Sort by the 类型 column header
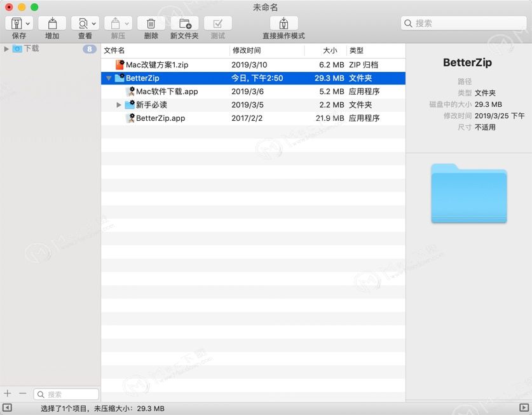This screenshot has width=532, height=415. 356,51
